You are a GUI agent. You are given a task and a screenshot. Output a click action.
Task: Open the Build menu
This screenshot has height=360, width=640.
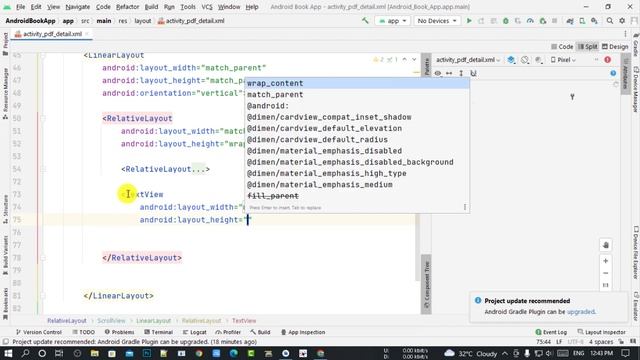click(x=151, y=7)
